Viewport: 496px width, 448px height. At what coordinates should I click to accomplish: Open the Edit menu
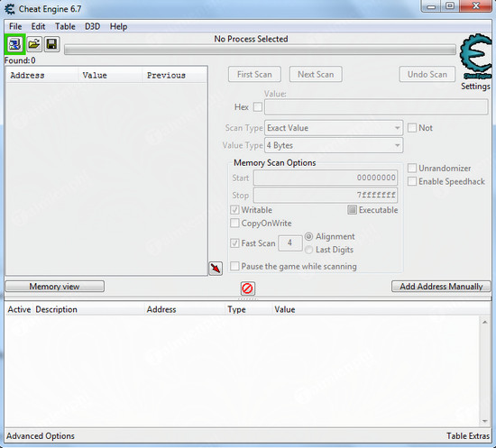click(38, 26)
